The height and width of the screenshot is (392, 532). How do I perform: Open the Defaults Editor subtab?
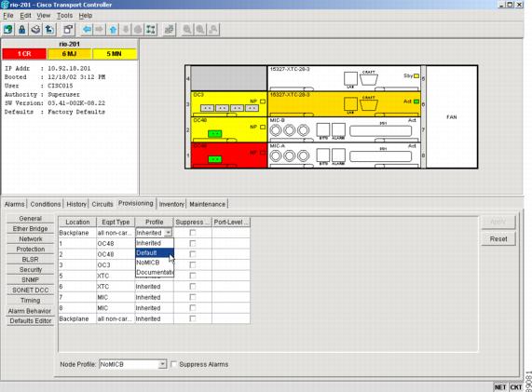[30, 321]
